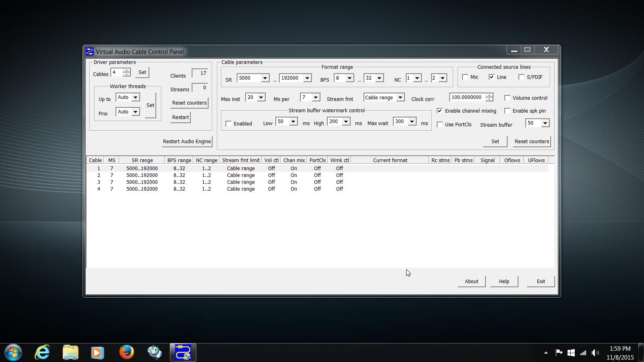Viewport: 644px width, 362px height.
Task: Click the Exit button
Action: pyautogui.click(x=541, y=282)
